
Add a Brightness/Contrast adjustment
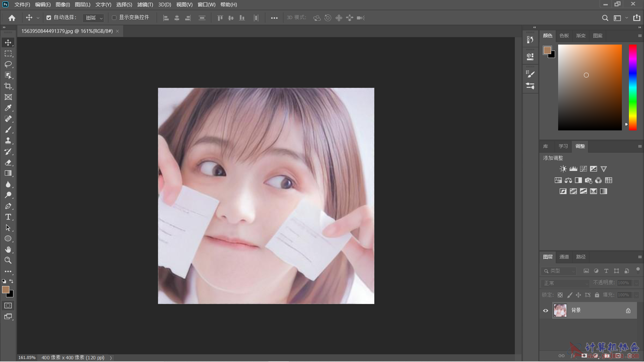[x=563, y=169]
